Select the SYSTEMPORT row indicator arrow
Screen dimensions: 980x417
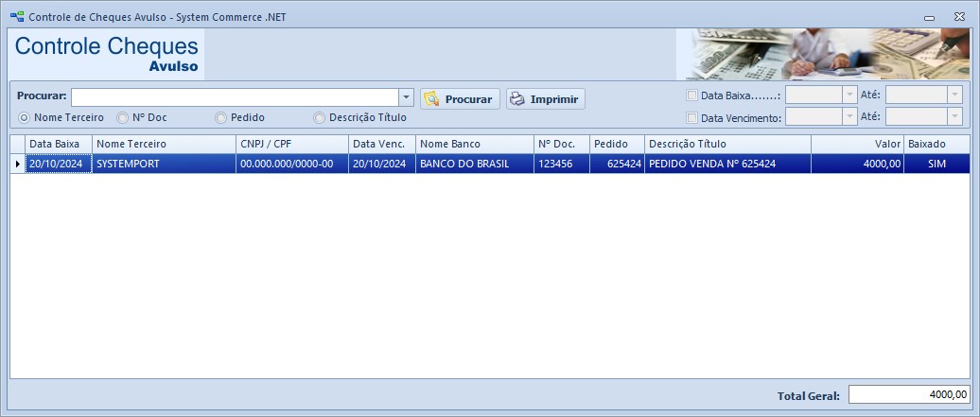pyautogui.click(x=17, y=164)
